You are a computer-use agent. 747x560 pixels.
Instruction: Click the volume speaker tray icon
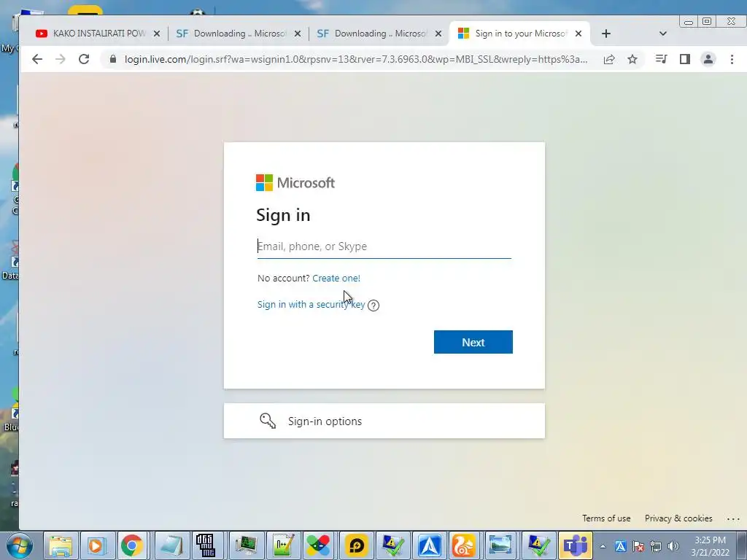(x=673, y=546)
